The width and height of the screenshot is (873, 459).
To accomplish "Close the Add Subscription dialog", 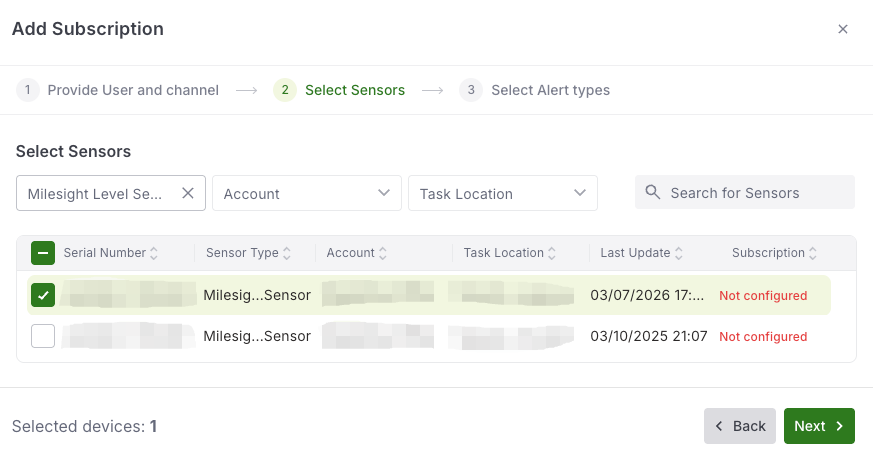I will point(842,29).
